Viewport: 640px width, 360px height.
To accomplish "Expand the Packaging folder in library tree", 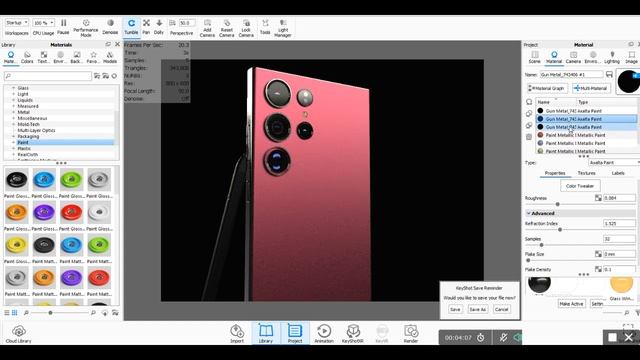I will point(14,136).
